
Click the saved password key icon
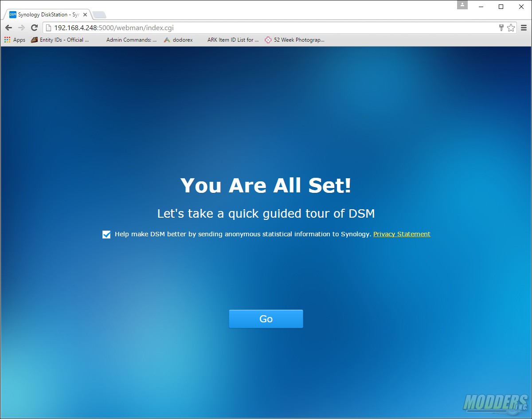[x=501, y=27]
